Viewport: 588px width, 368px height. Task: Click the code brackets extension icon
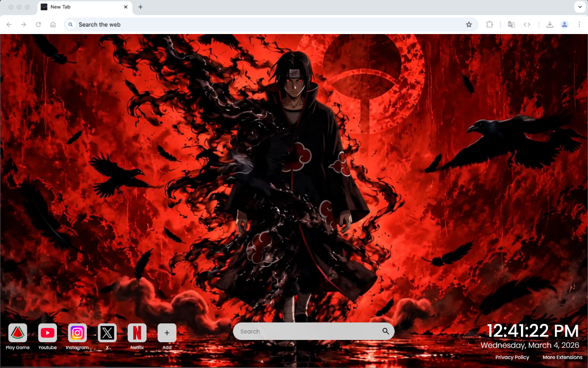[527, 24]
